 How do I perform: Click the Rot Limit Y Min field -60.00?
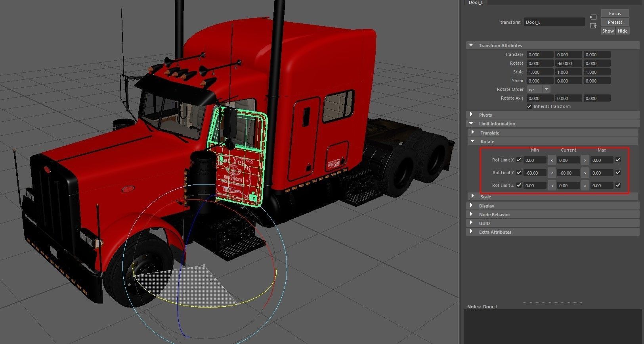click(535, 173)
